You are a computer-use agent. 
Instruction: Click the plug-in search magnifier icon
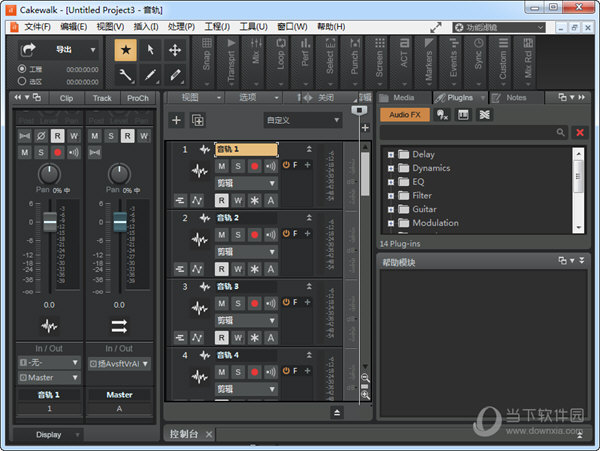click(x=560, y=133)
